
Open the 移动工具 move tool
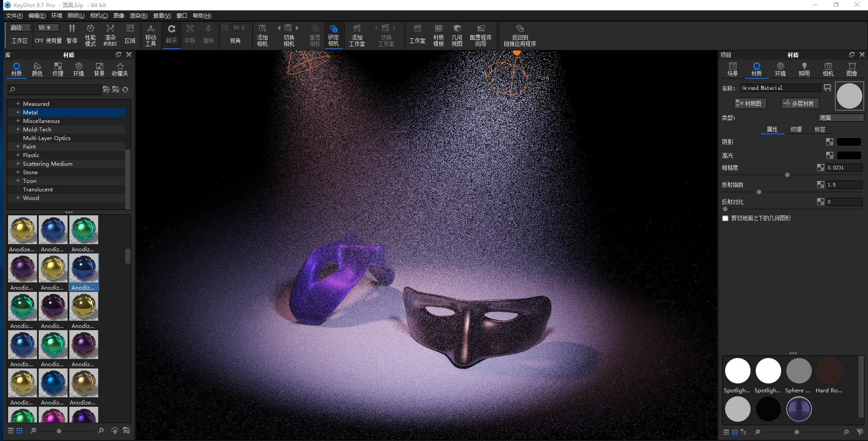tap(151, 34)
